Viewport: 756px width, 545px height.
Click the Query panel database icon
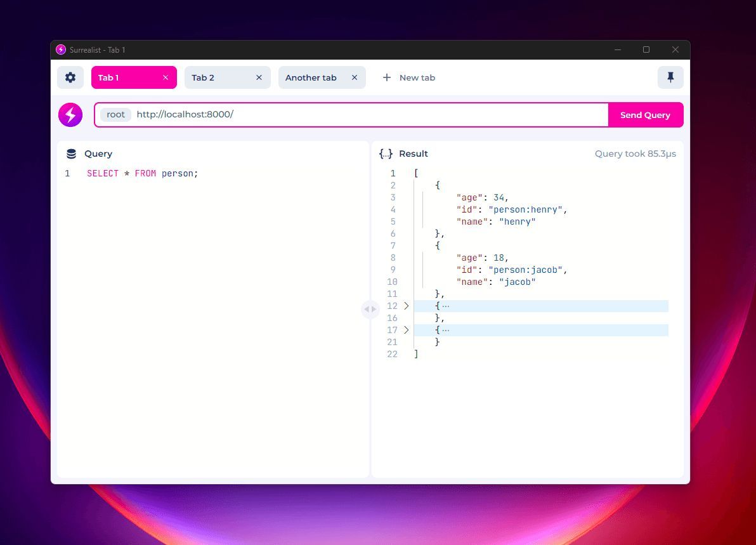pyautogui.click(x=71, y=154)
